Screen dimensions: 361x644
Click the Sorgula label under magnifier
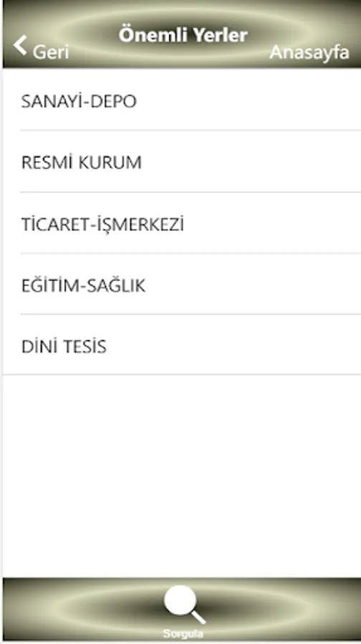(x=183, y=633)
